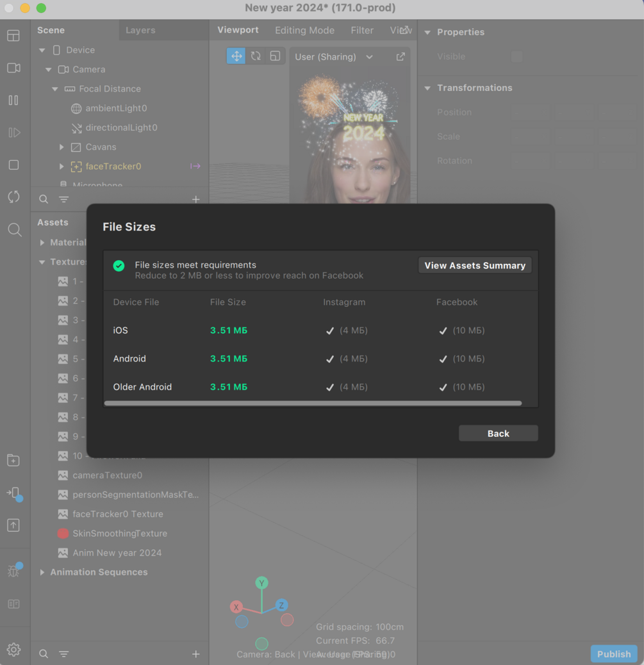Select ambientLight0 in the scene tree
The width and height of the screenshot is (644, 665).
coord(116,108)
